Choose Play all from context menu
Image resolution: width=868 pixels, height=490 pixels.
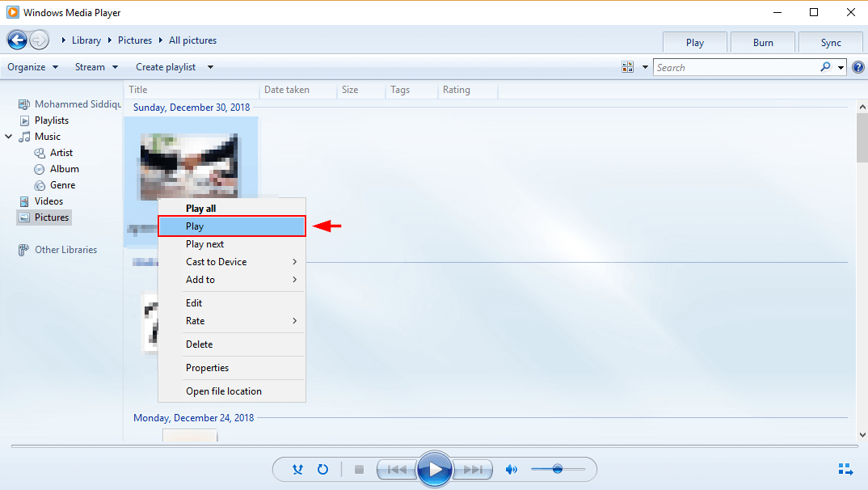(x=232, y=208)
